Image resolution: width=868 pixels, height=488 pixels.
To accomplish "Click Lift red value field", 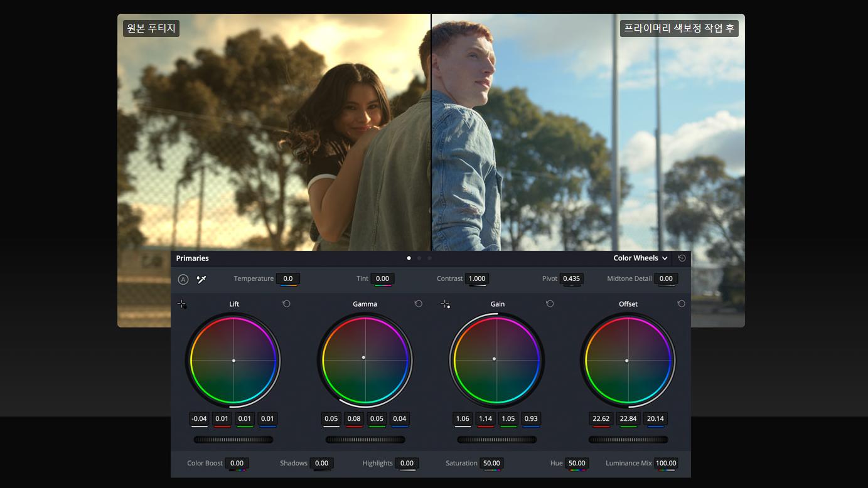I will click(222, 418).
